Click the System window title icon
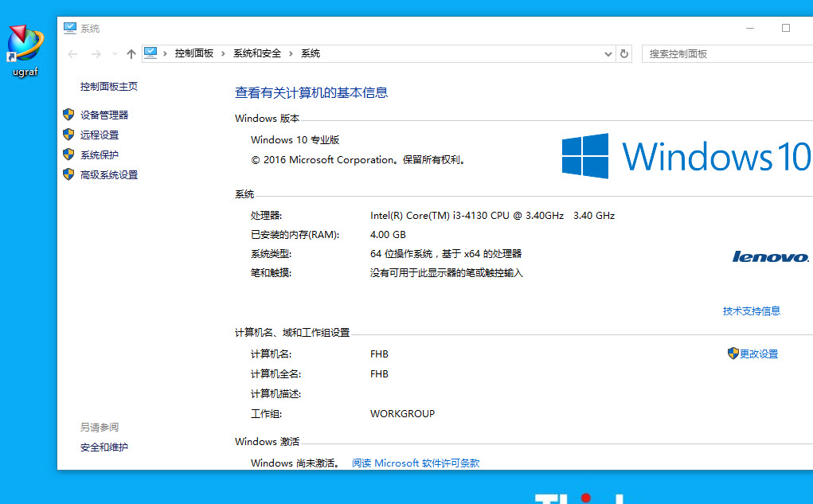The image size is (813, 504). [x=70, y=28]
